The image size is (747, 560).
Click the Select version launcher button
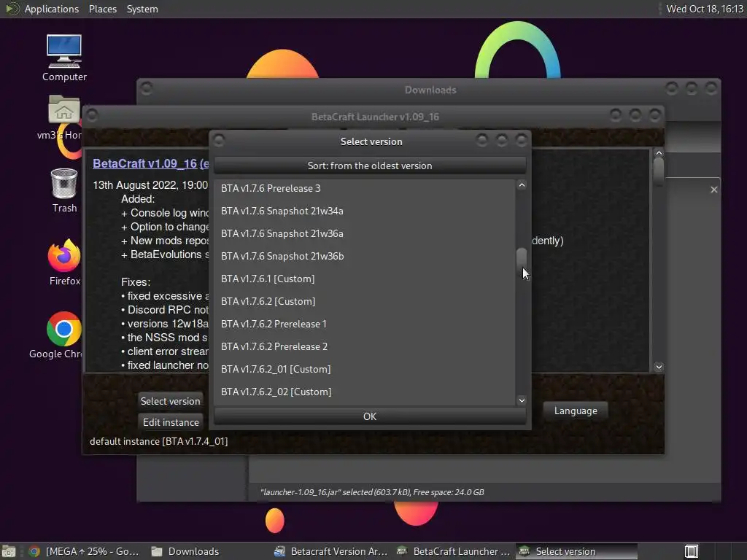click(x=170, y=401)
